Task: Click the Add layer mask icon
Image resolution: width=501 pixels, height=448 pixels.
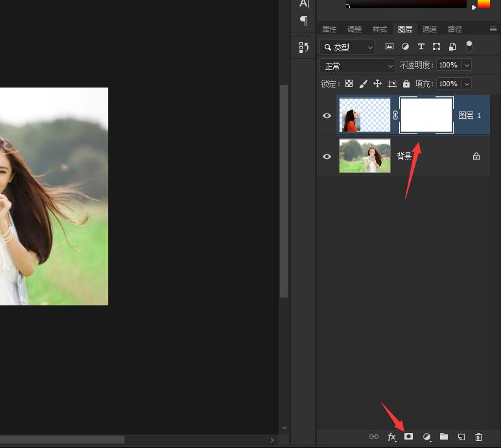Action: (x=409, y=437)
